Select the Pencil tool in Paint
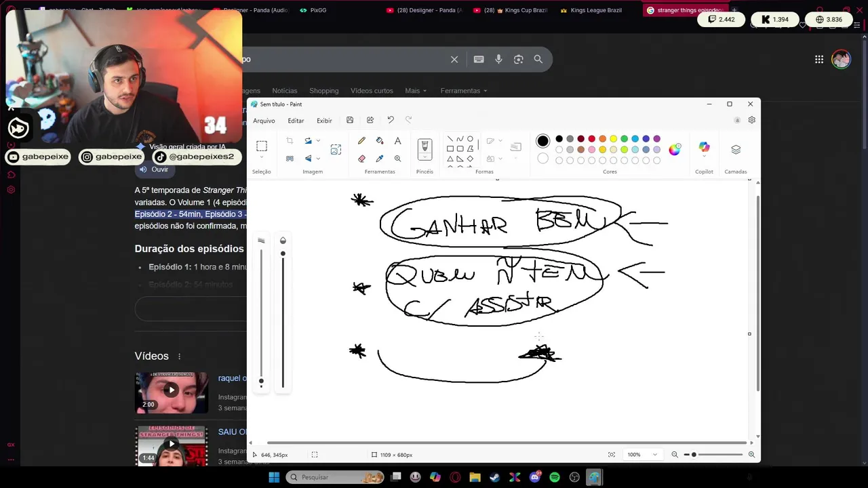 pos(361,141)
